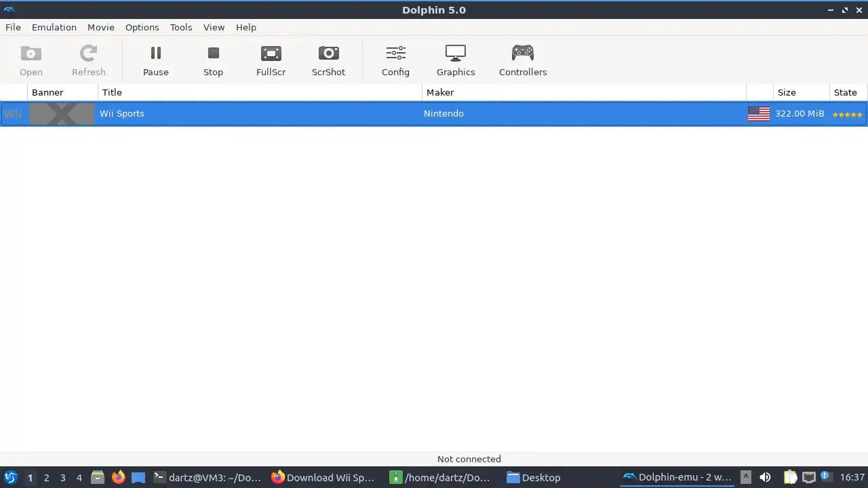
Task: Open the Tools menu
Action: click(181, 27)
